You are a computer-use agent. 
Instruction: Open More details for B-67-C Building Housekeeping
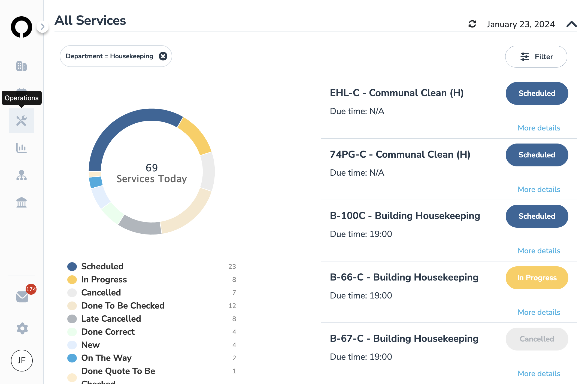pyautogui.click(x=539, y=374)
